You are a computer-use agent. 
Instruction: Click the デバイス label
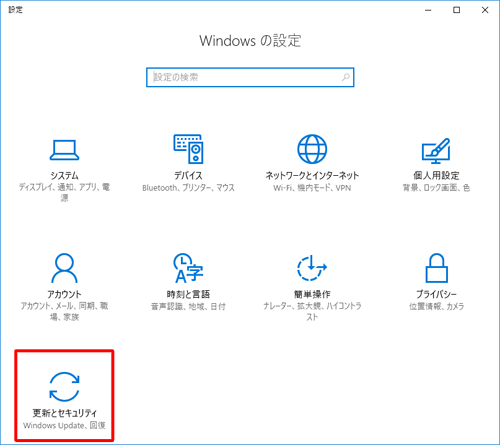coord(188,175)
